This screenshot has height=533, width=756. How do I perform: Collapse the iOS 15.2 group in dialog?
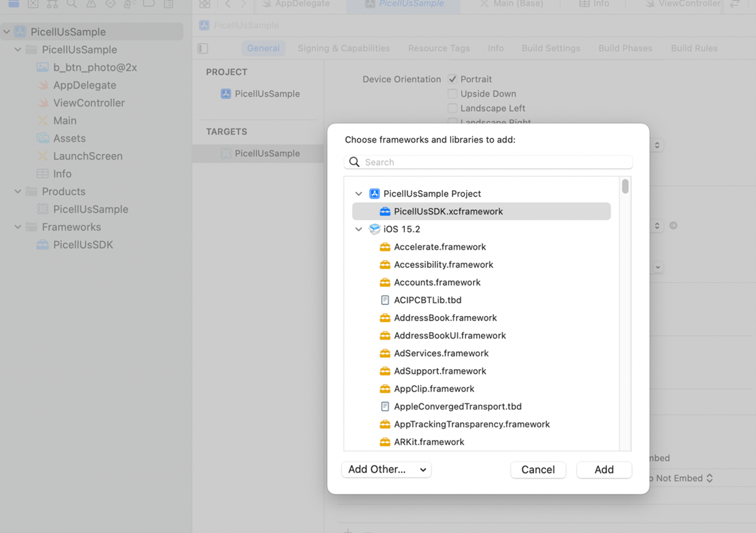click(x=358, y=229)
